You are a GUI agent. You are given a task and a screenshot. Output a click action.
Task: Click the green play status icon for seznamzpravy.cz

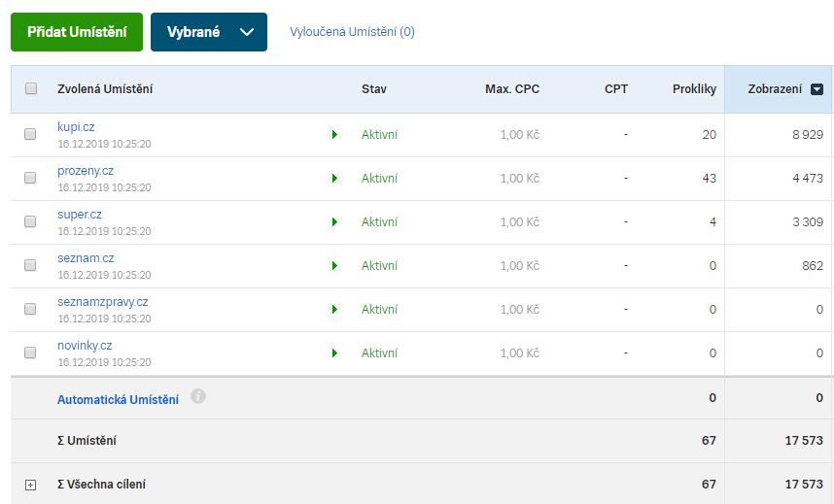[x=334, y=309]
